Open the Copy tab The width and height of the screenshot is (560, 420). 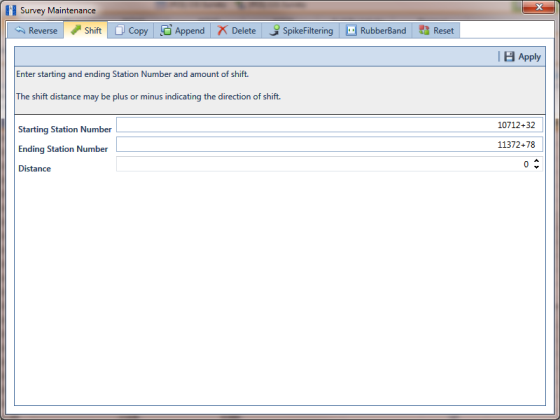[x=131, y=30]
